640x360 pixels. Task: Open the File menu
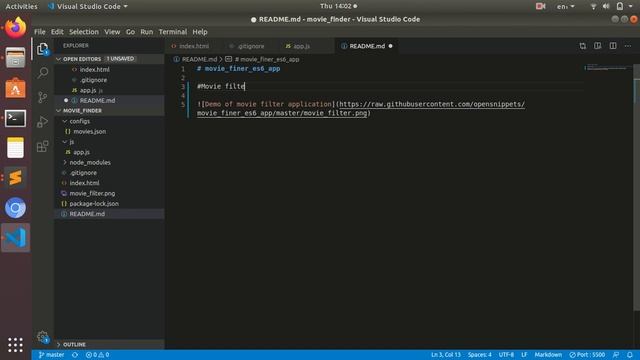tap(40, 32)
